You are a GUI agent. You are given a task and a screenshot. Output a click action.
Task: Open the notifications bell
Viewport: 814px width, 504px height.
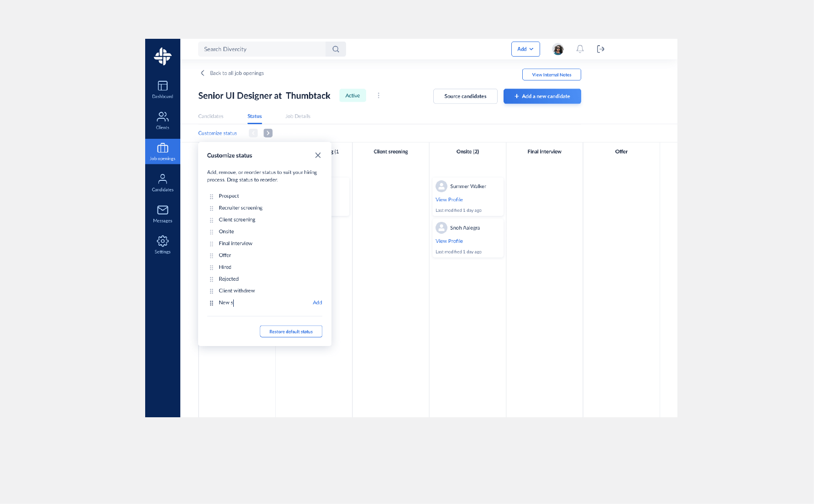pyautogui.click(x=580, y=49)
